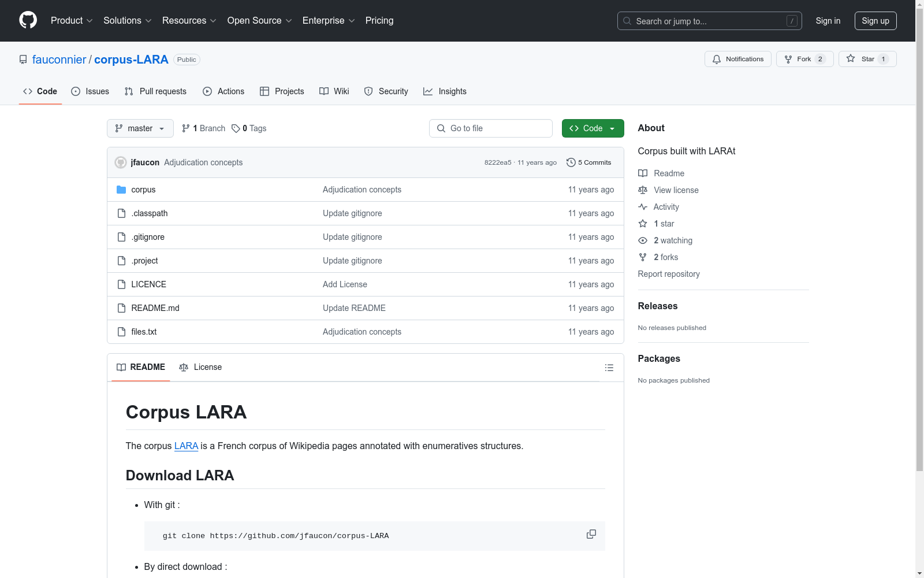The image size is (924, 578).
Task: Click the star icon next to 1 star
Action: pos(643,224)
